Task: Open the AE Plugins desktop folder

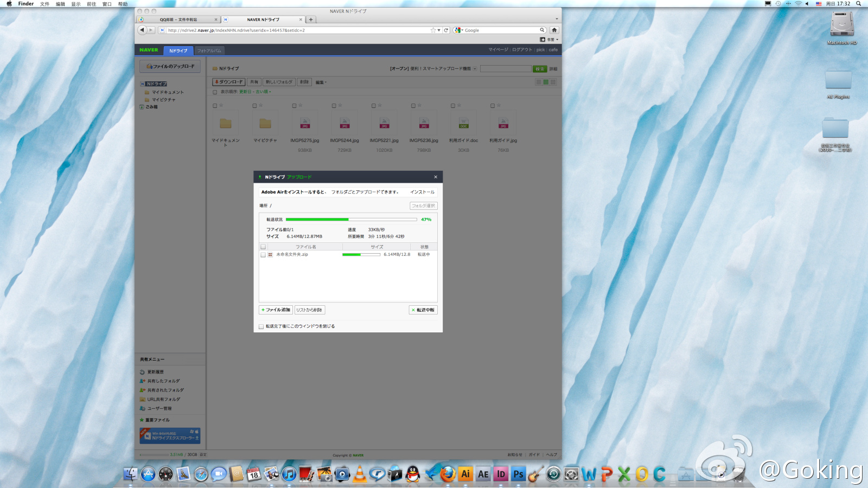Action: [838, 83]
